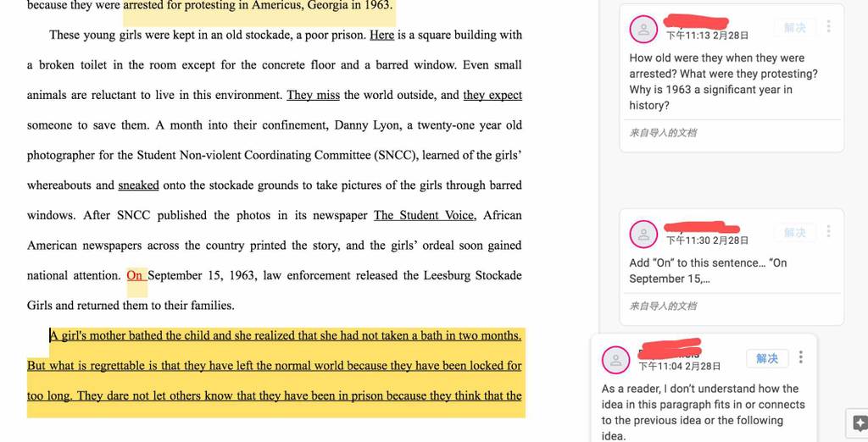Click the text "Danny Lyon" in document
868x442 pixels.
coord(366,125)
